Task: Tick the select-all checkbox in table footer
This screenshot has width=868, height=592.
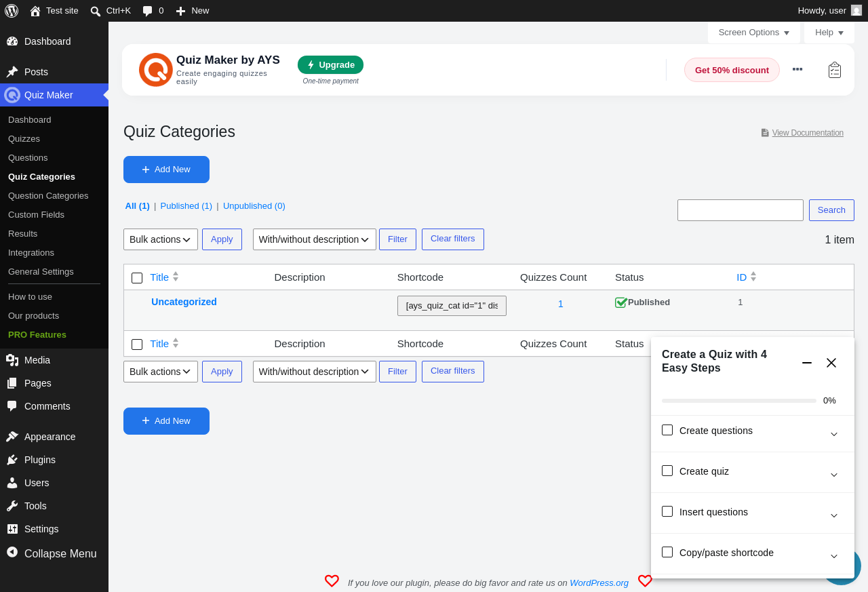Action: [137, 344]
